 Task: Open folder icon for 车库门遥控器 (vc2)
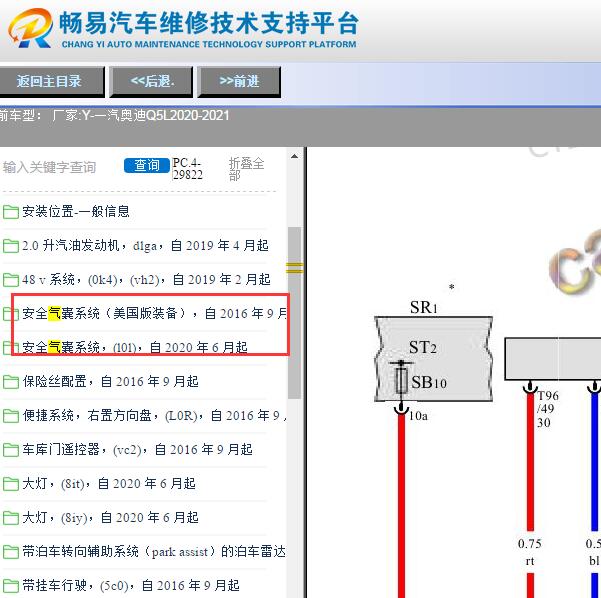pos(10,450)
